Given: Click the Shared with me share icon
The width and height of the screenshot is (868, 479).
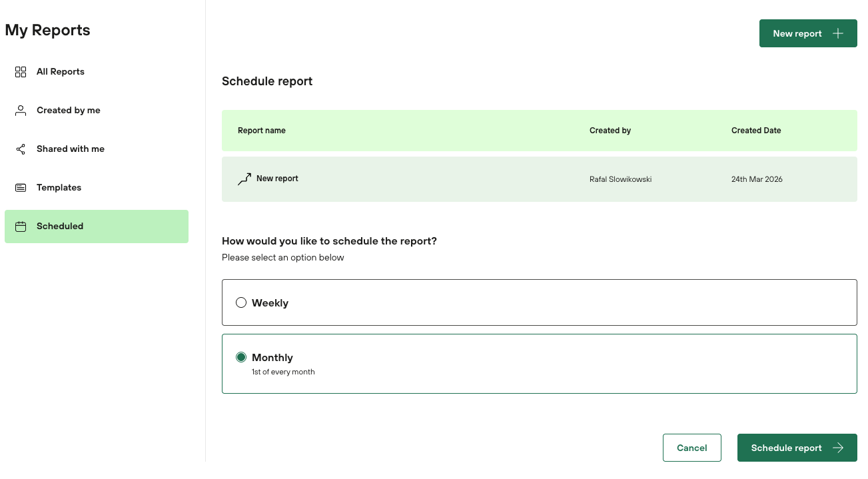Looking at the screenshot, I should tap(21, 149).
